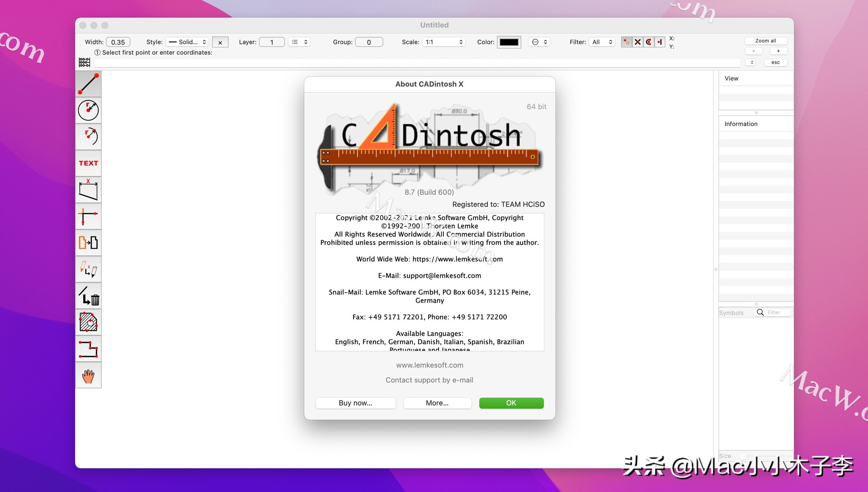Click the Symbols Filter search field
Viewport: 868px width, 492px height.
click(773, 313)
